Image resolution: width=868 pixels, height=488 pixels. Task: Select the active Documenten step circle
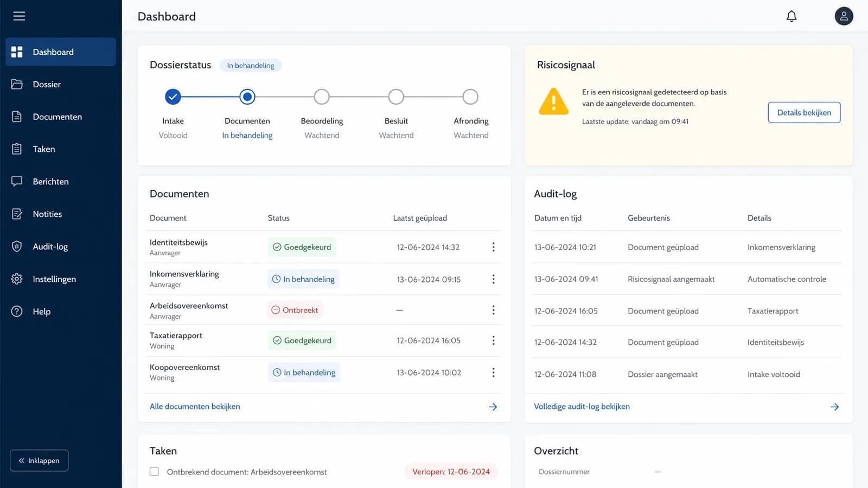point(247,97)
